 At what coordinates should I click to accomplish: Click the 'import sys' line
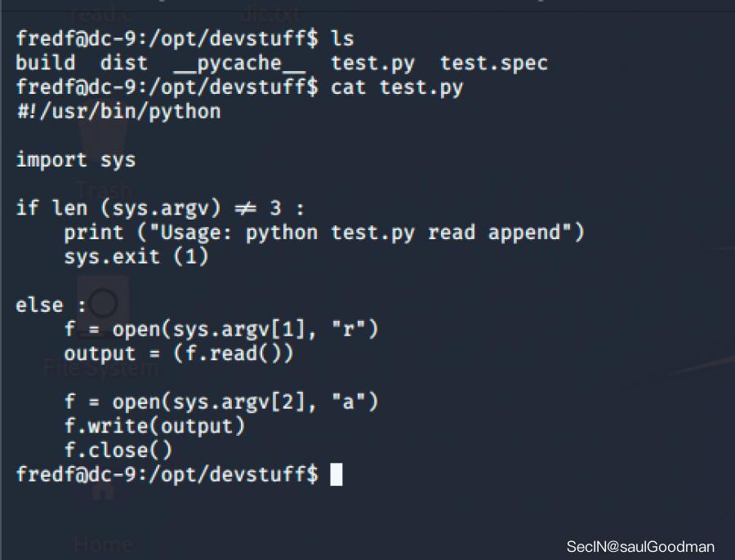tap(76, 160)
